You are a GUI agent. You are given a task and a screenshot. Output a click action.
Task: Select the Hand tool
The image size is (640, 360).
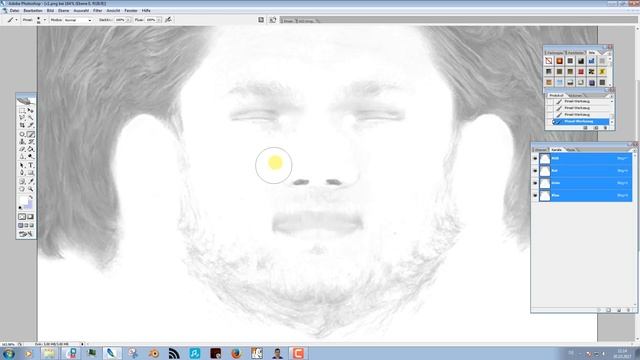(x=22, y=189)
